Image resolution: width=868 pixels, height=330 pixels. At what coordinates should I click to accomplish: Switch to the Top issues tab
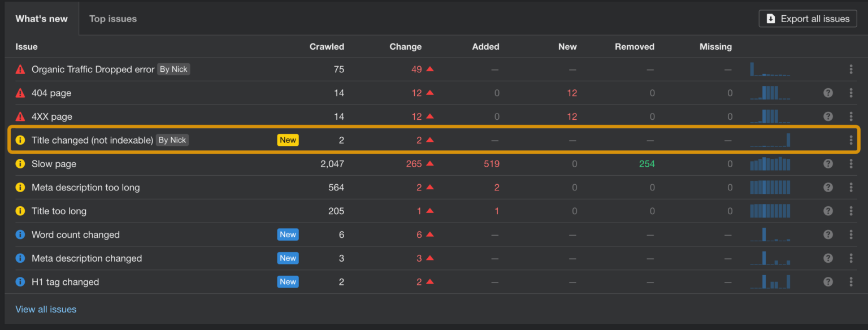tap(112, 18)
